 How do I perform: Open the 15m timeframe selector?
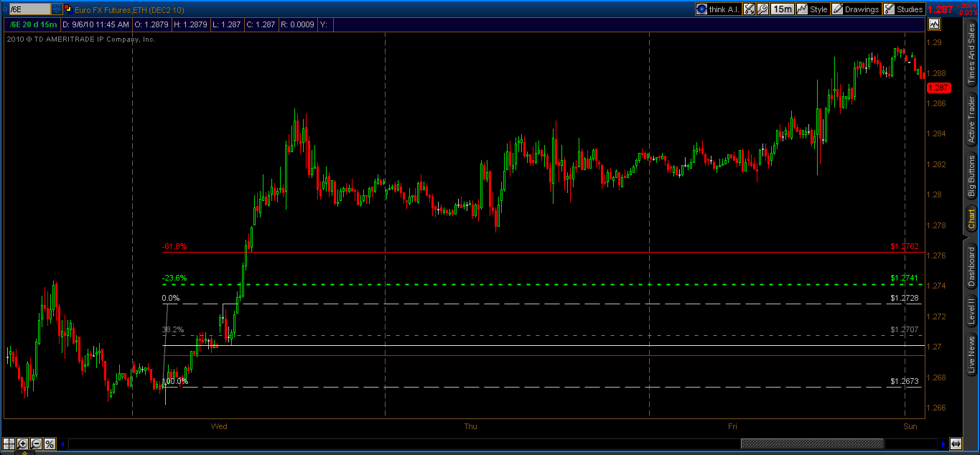(x=782, y=9)
